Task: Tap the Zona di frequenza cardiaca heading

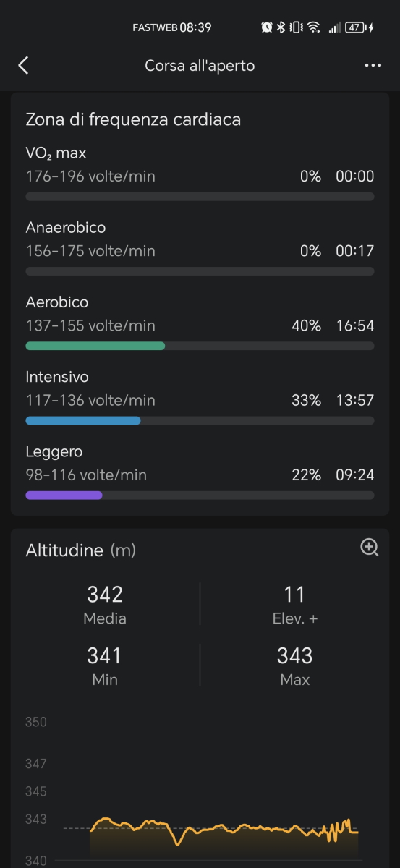Action: coord(133,120)
